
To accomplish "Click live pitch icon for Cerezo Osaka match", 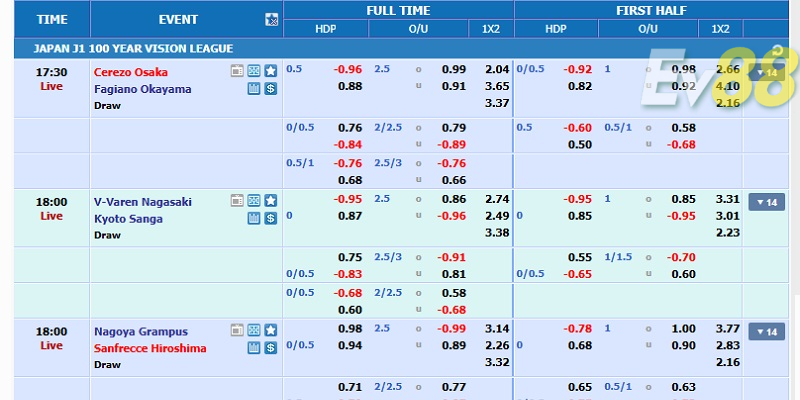I will (x=253, y=71).
